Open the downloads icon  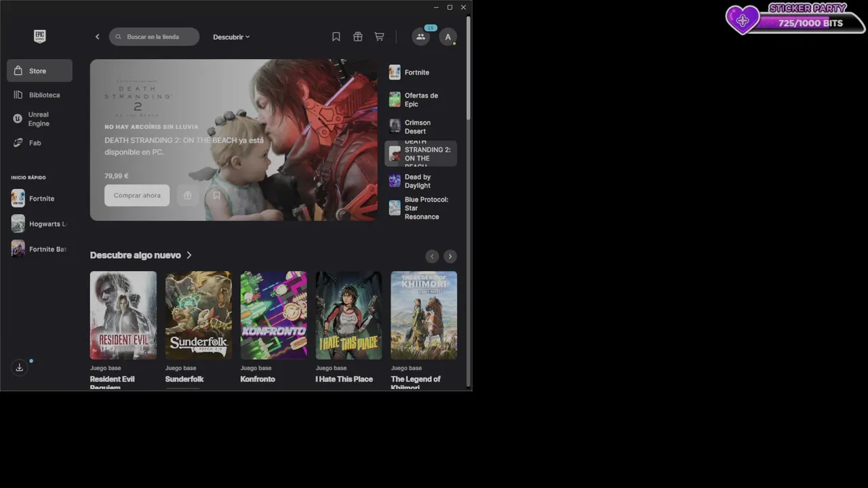tap(19, 367)
